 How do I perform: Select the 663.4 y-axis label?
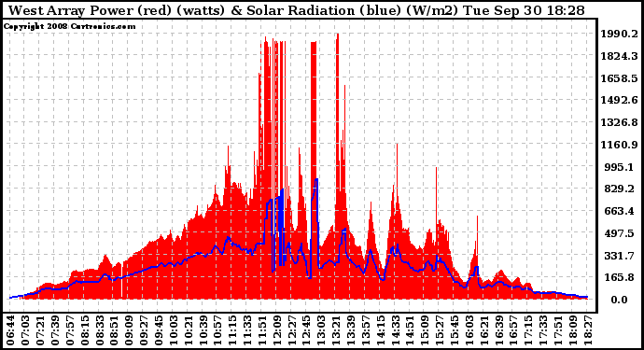pyautogui.click(x=621, y=211)
